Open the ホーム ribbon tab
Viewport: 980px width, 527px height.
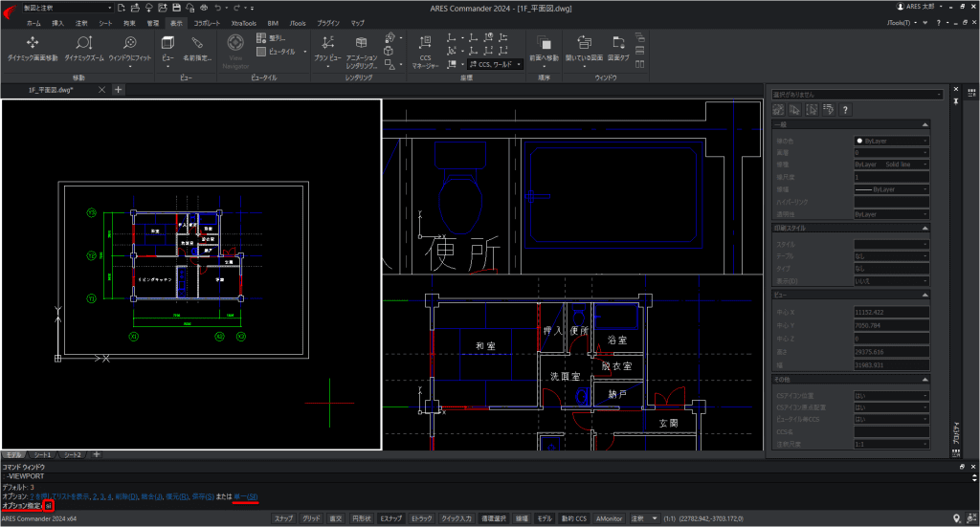33,23
